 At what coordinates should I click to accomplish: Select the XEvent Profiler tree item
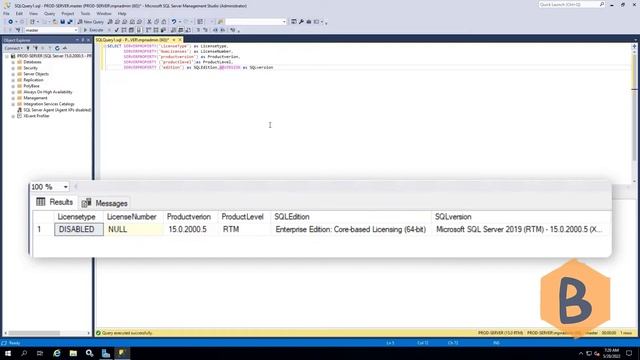[x=36, y=116]
